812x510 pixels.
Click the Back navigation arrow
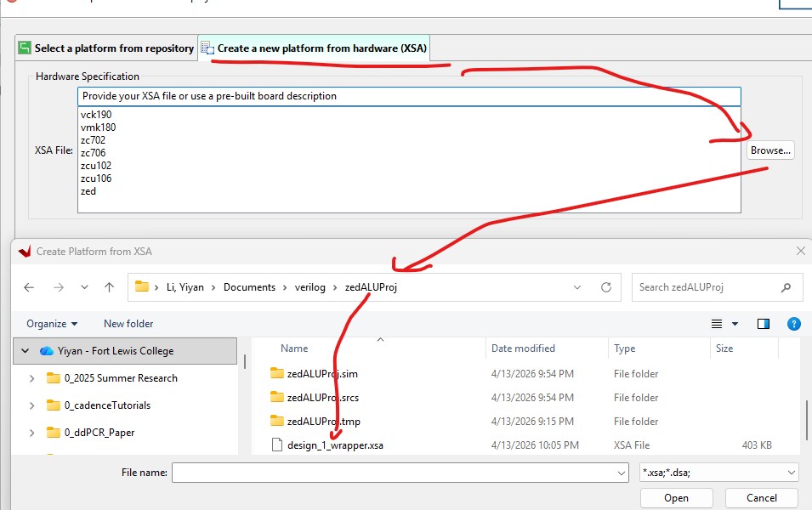(x=29, y=287)
